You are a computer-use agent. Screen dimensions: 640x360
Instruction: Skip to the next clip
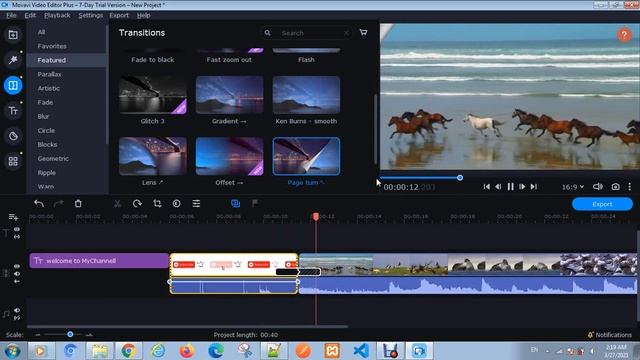pos(533,187)
